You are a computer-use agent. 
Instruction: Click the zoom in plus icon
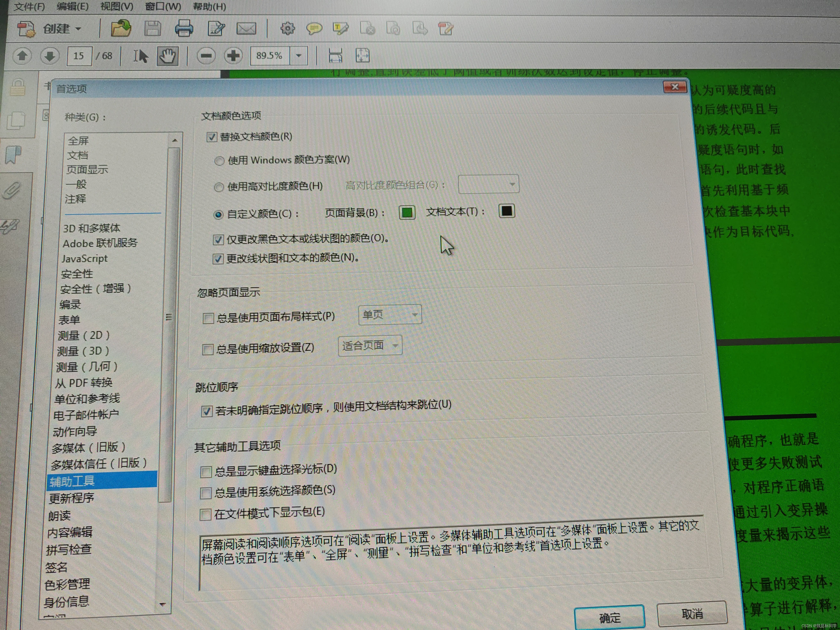[233, 56]
